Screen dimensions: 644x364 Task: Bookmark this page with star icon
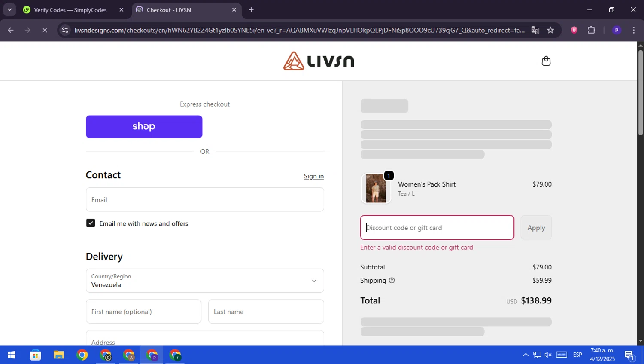coord(550,30)
